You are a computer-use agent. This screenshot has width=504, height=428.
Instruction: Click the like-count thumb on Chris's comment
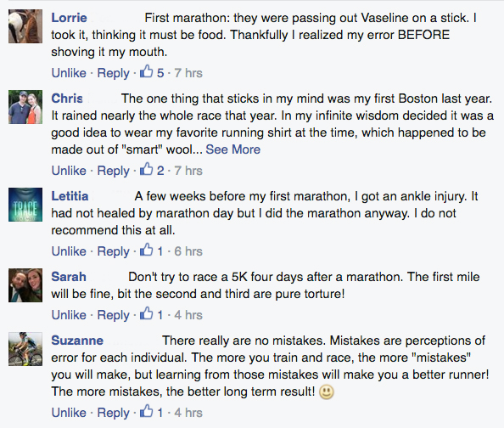click(146, 169)
